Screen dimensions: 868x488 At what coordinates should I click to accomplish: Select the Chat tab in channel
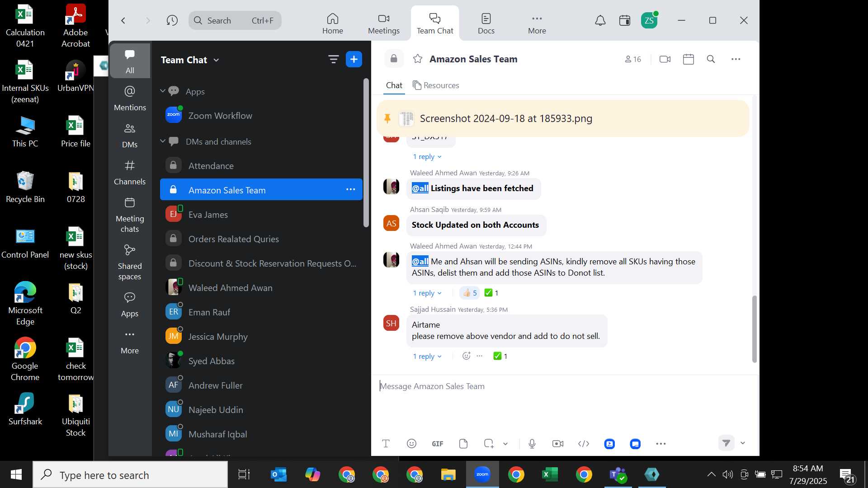pyautogui.click(x=394, y=85)
